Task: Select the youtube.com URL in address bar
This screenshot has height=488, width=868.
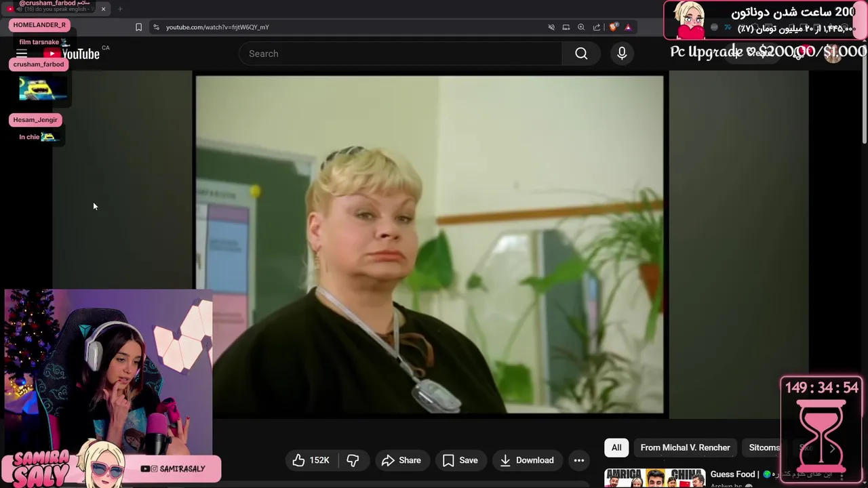Action: [218, 27]
